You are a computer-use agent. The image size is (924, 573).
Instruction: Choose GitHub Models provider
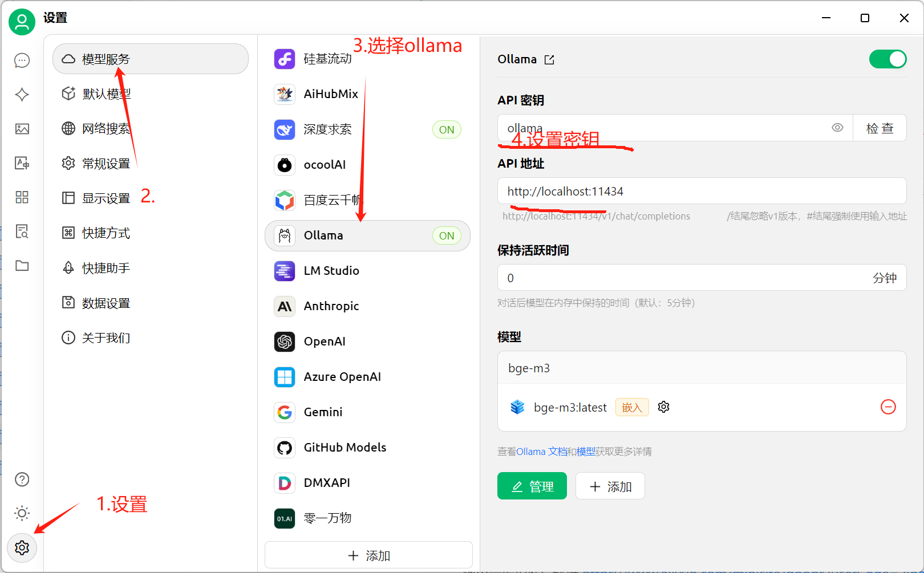click(x=367, y=448)
